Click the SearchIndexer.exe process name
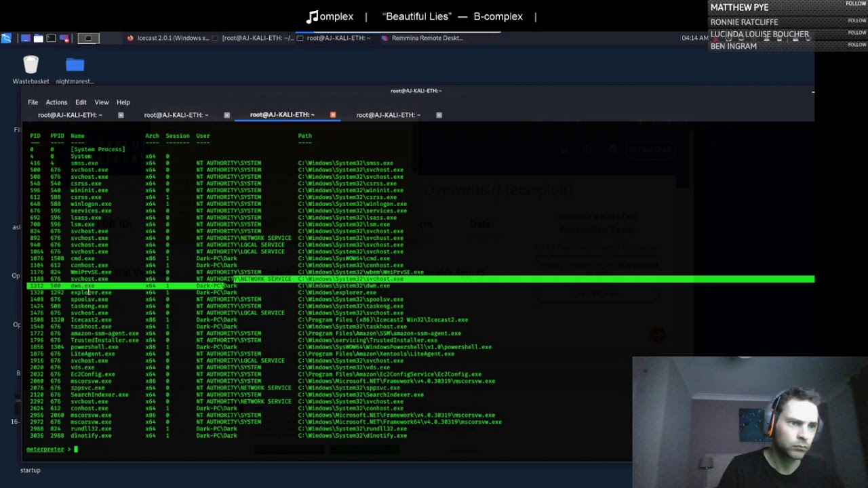This screenshot has height=488, width=868. click(100, 394)
